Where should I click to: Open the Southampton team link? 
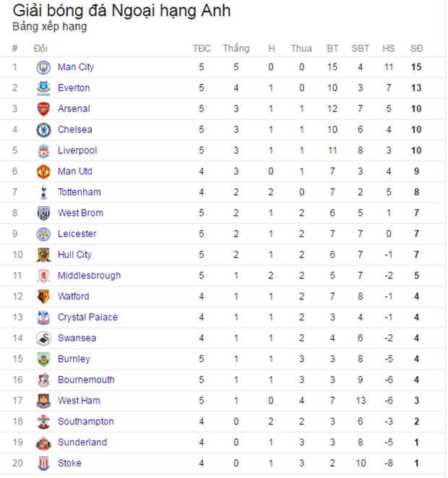click(86, 422)
